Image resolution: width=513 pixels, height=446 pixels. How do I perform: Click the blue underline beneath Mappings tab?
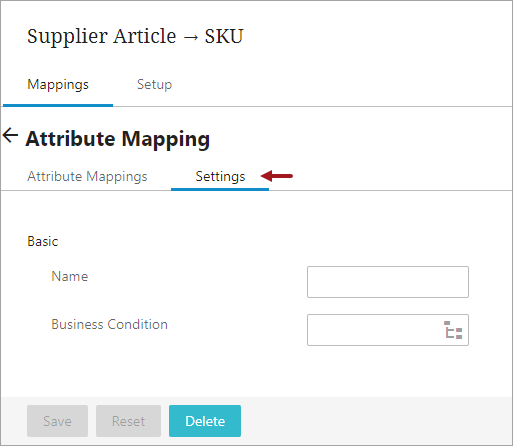coord(58,105)
